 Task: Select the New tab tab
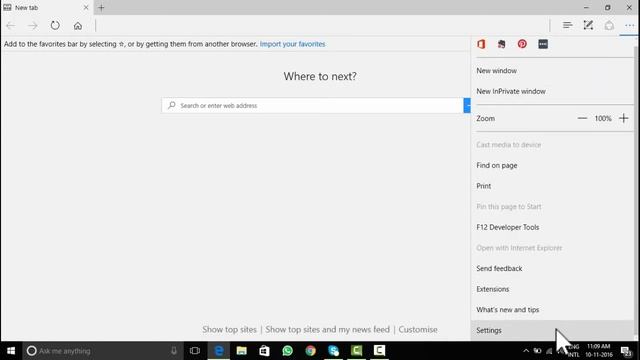[x=47, y=7]
